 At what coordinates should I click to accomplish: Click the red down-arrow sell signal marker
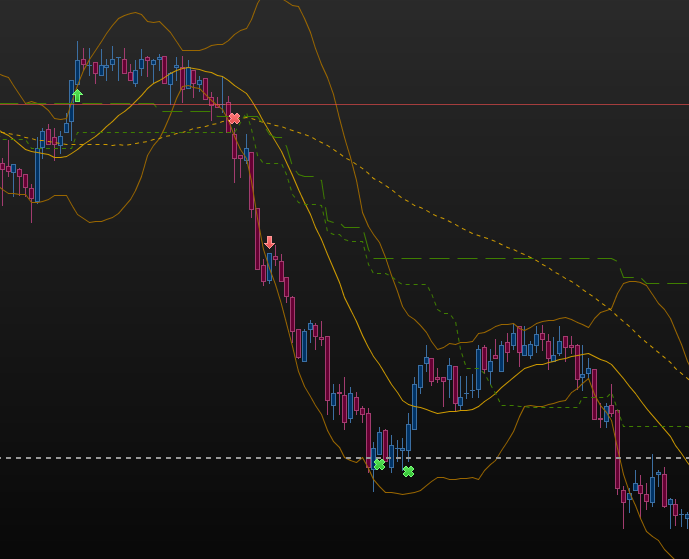point(269,242)
